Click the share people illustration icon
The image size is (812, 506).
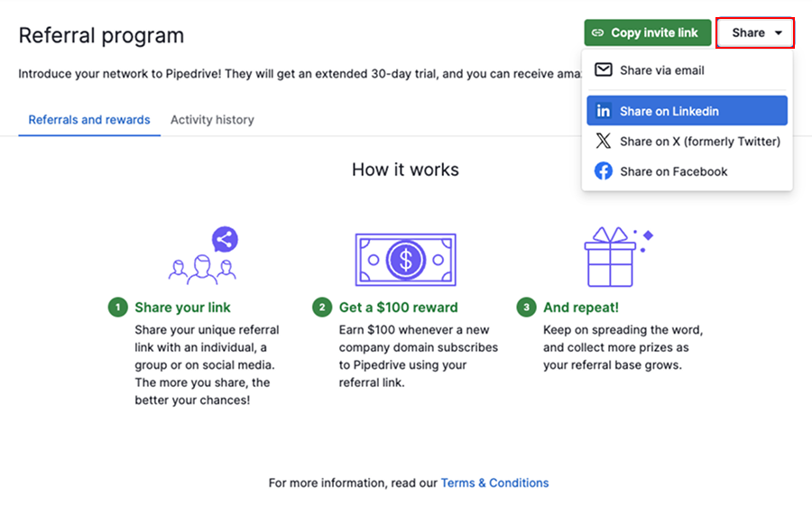(203, 255)
